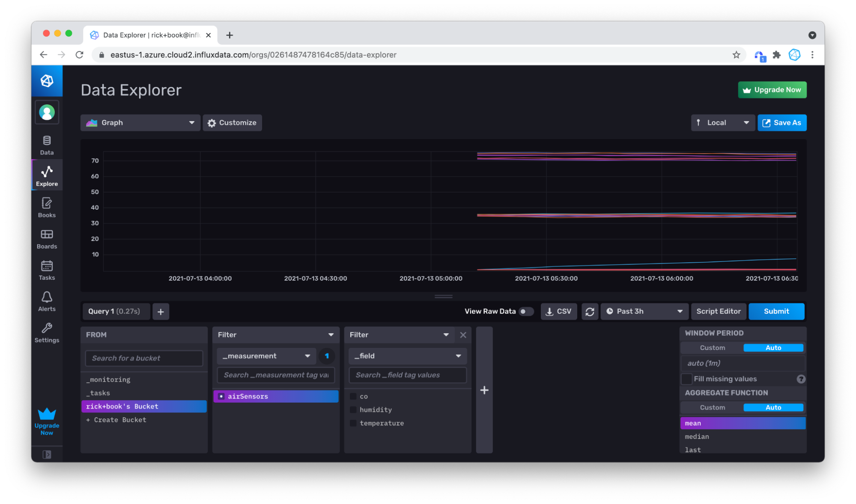The image size is (856, 504).
Task: Click the Save As button
Action: point(782,123)
